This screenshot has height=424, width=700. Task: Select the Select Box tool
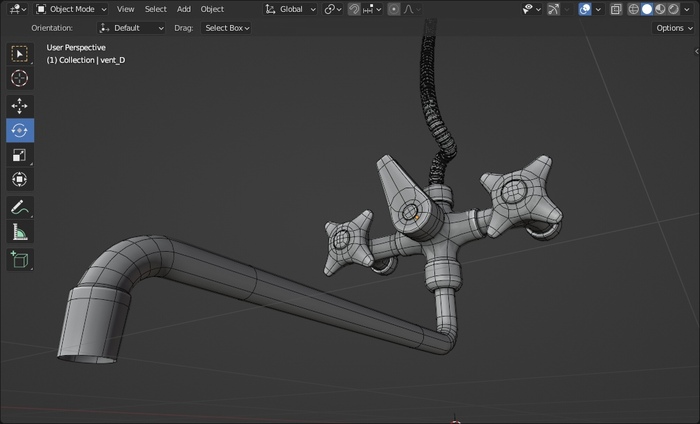(x=20, y=54)
